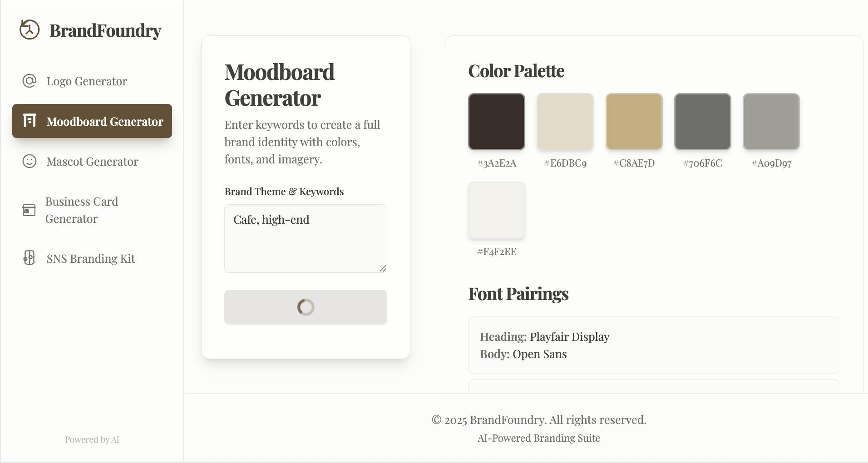Select the dark gray #706F6C swatch

[x=703, y=122]
